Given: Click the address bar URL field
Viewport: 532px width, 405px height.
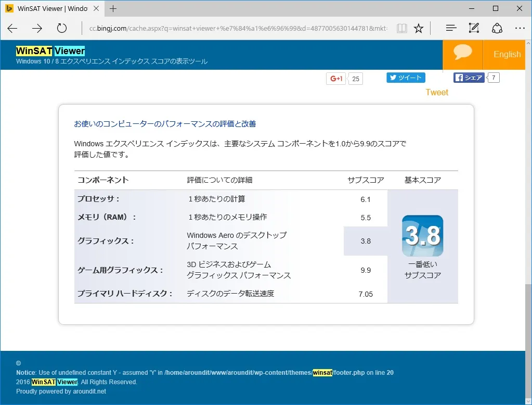Looking at the screenshot, I should 238,28.
